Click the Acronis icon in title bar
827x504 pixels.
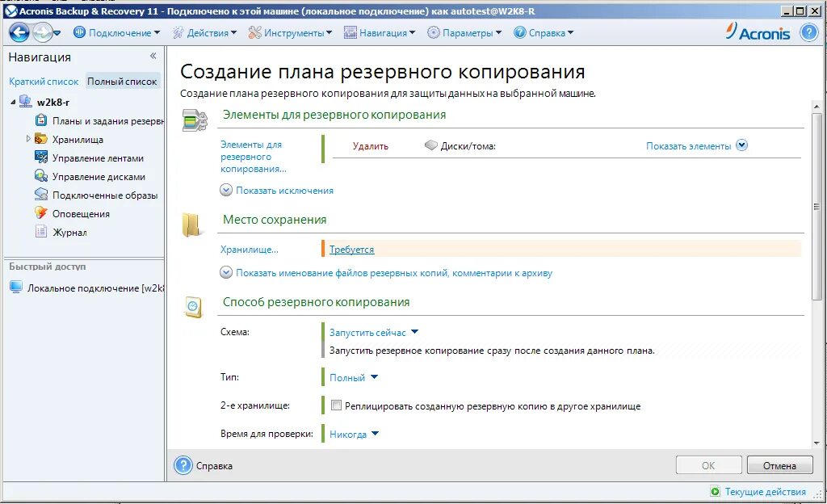pos(10,10)
